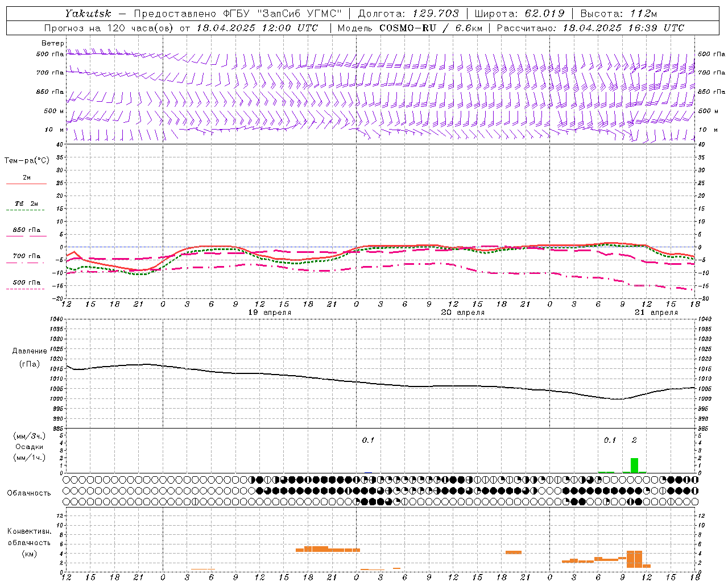Click the (гПа) unit label under Давление
Screen dimensions: 728x582
coord(30,364)
